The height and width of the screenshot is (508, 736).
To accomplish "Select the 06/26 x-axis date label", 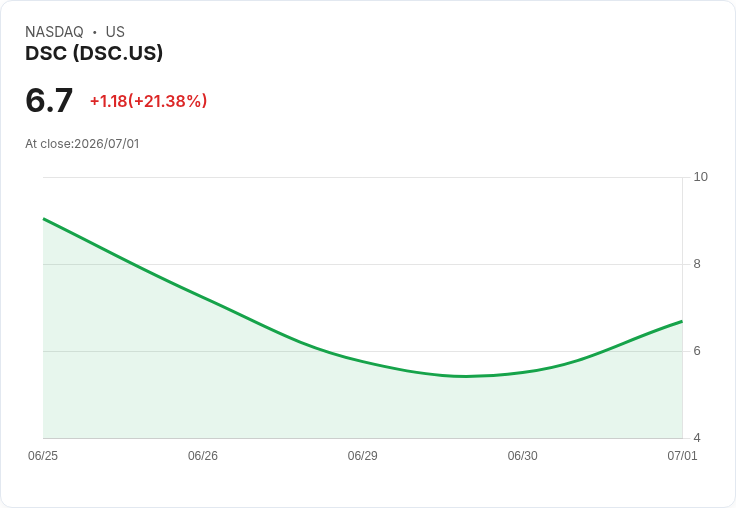I will (203, 456).
